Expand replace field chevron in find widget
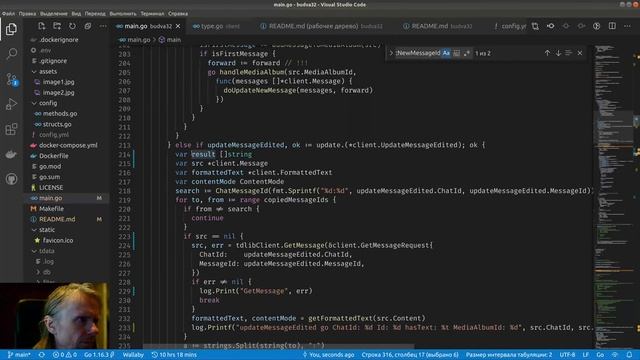 [391, 53]
